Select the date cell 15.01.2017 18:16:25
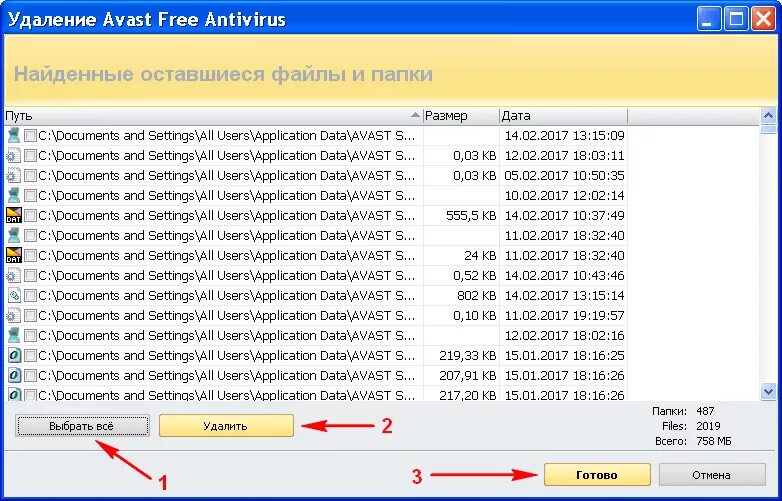Screen dimensions: 782x501 [564, 355]
